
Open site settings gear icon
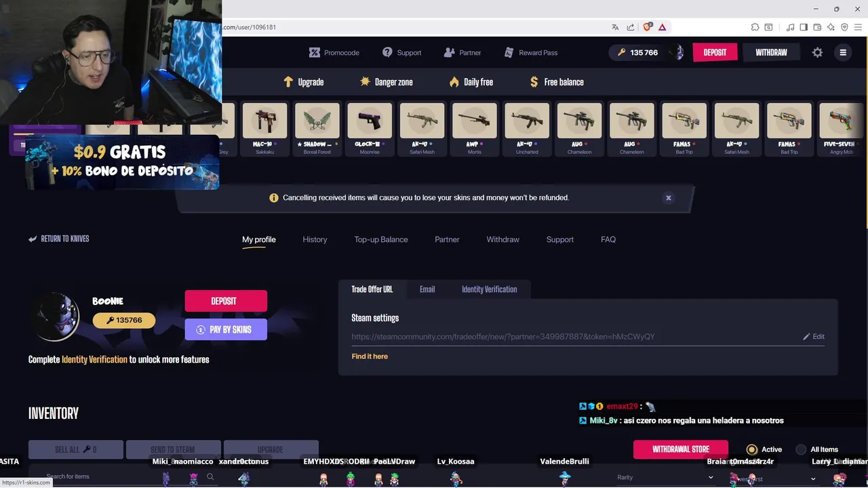(x=817, y=52)
